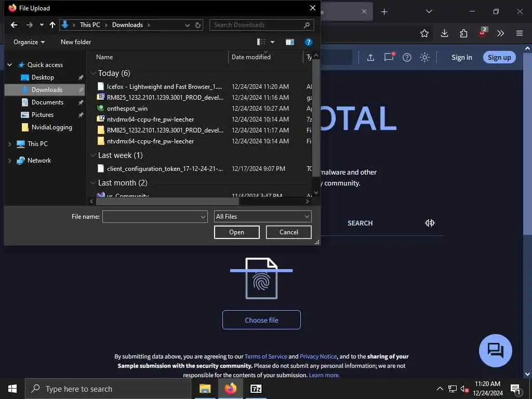Click the Choose file button

pos(261,320)
